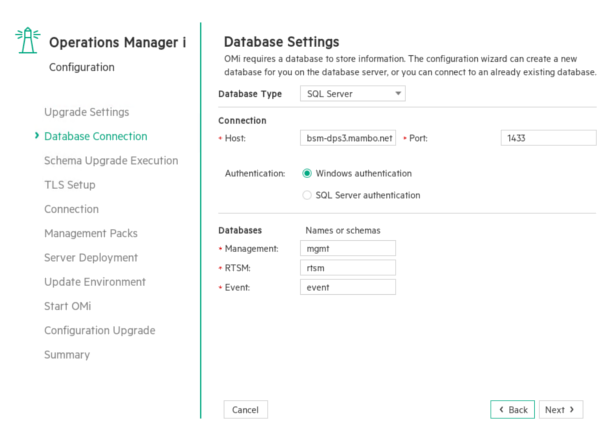Screen dimensions: 610x441
Task: Select the Summary step
Action: click(x=67, y=355)
